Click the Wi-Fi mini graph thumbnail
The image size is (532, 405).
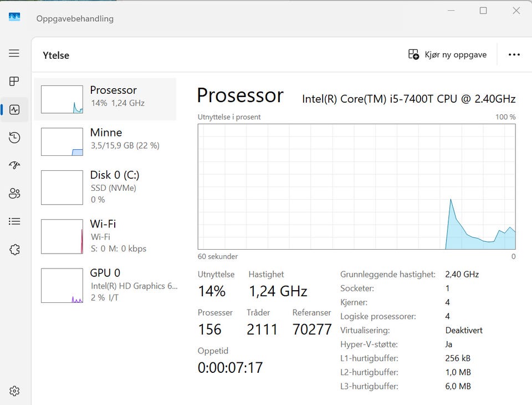click(x=62, y=236)
